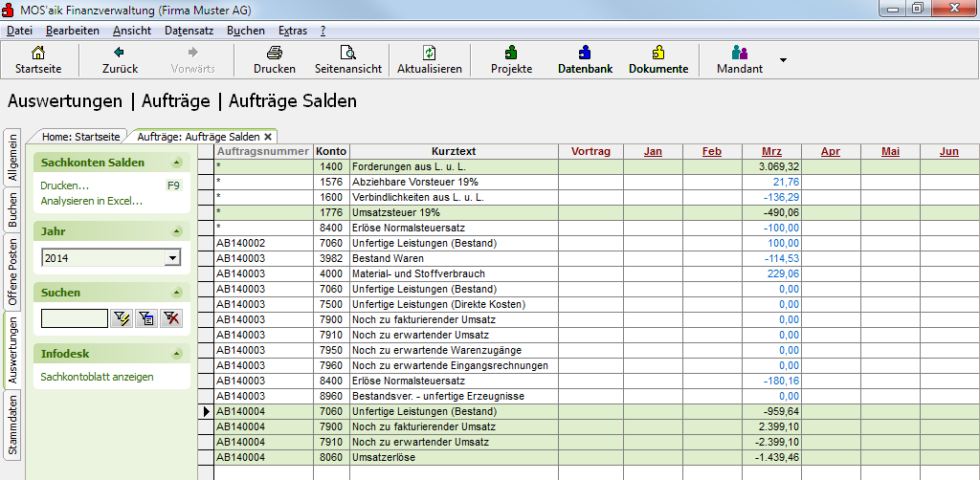Click account number 7910 for AB140004

(331, 442)
